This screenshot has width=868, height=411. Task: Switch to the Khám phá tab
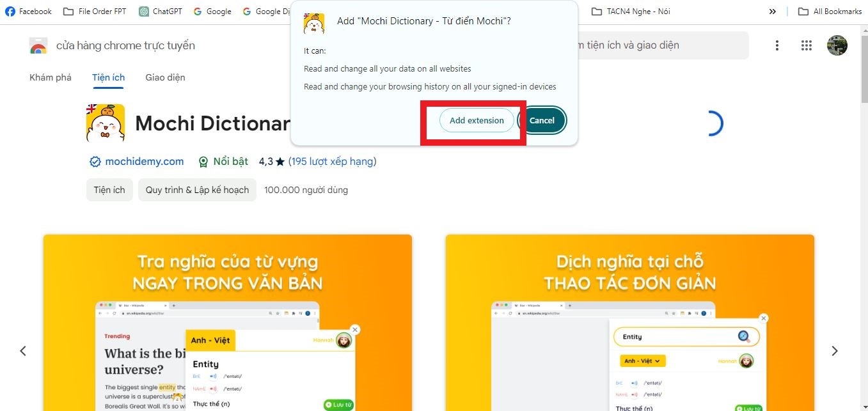pos(51,77)
